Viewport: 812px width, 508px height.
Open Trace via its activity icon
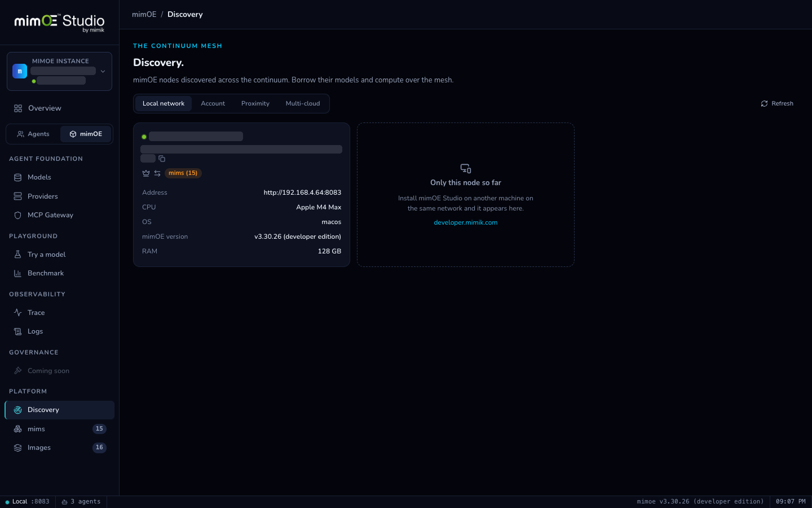18,313
